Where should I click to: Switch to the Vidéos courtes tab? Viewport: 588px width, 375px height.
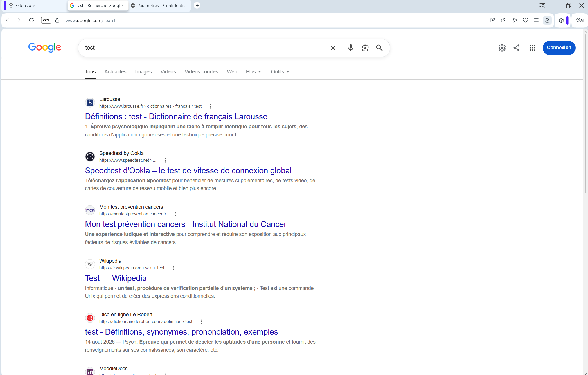pyautogui.click(x=201, y=72)
